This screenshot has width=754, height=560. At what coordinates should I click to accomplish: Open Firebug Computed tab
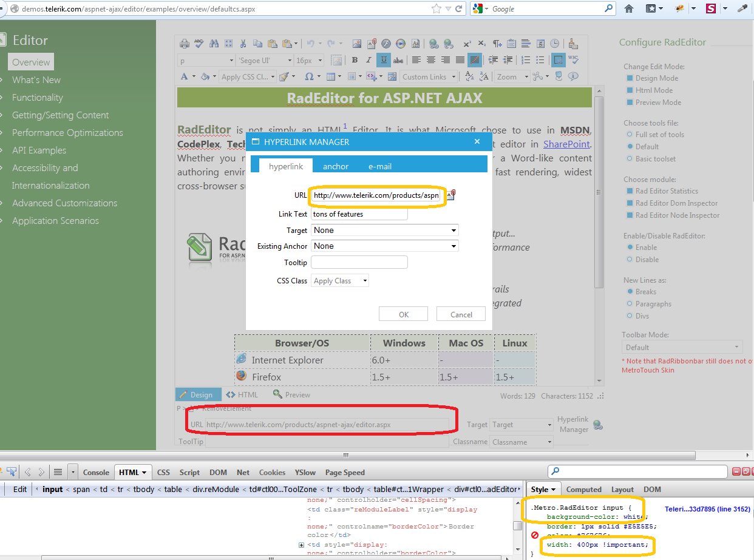pyautogui.click(x=583, y=489)
